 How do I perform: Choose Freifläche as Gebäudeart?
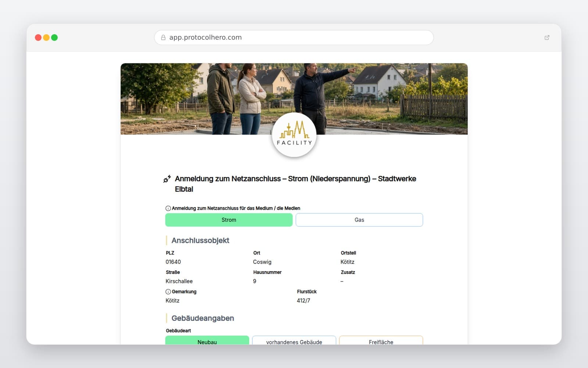[381, 340]
